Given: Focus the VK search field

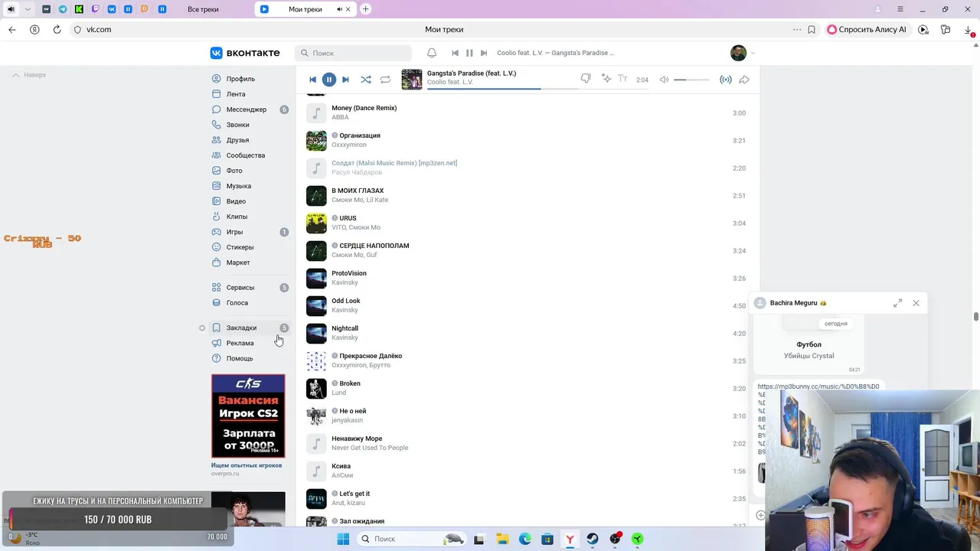Looking at the screenshot, I should click(353, 53).
